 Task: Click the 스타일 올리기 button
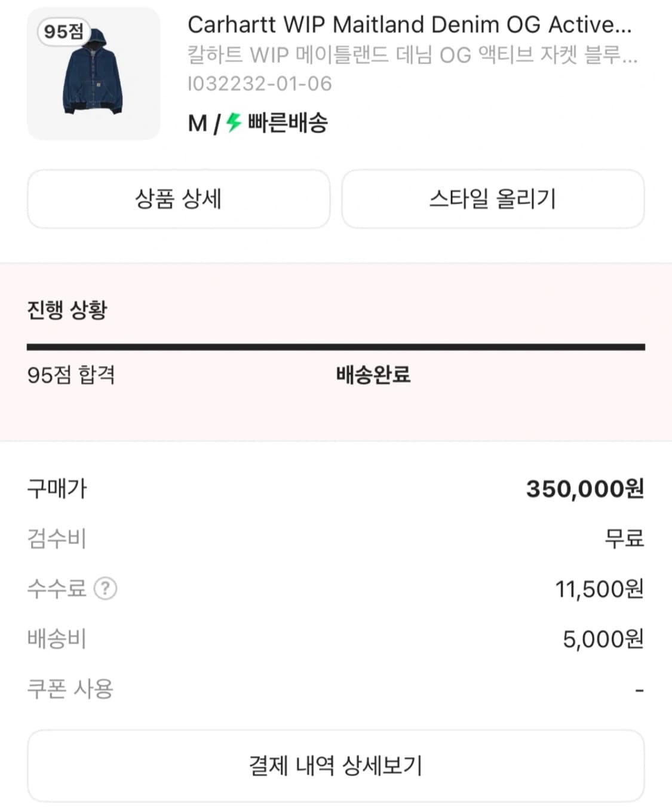(x=493, y=199)
